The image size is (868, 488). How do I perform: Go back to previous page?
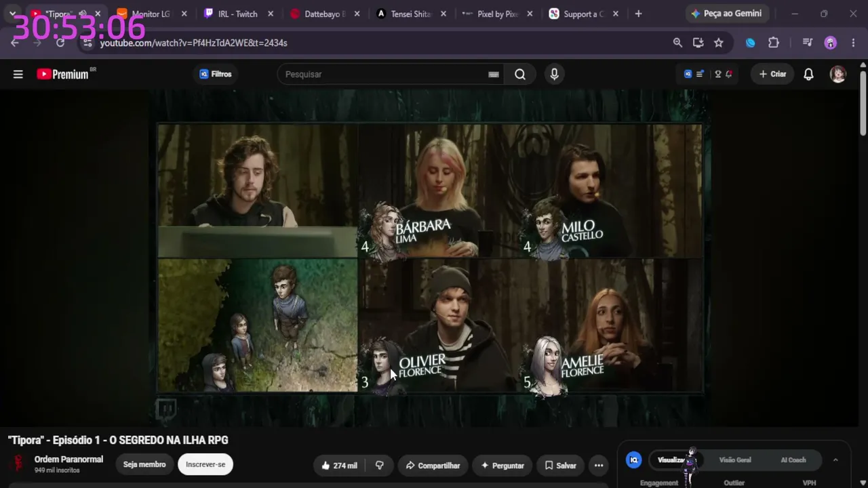15,43
